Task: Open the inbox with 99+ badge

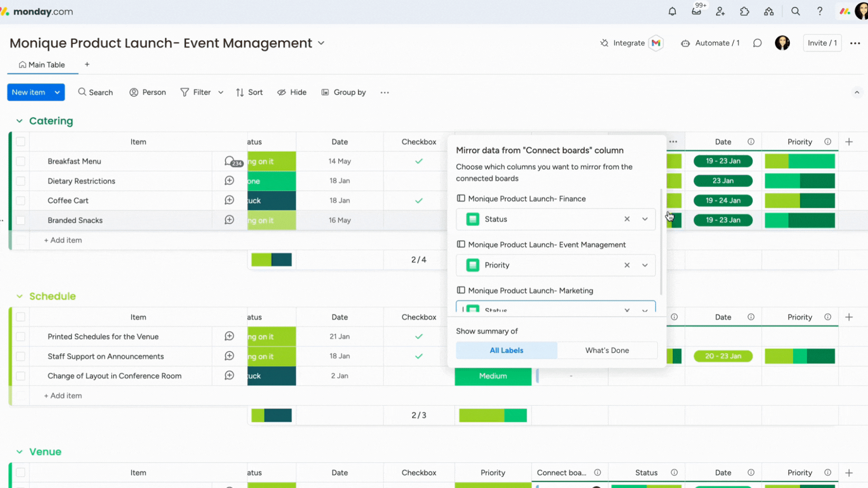Action: click(697, 11)
